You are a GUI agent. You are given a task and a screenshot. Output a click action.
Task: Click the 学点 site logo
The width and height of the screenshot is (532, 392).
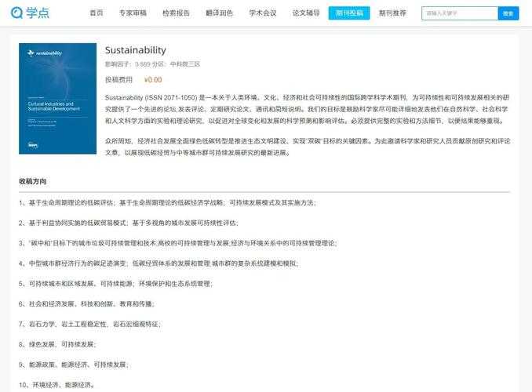pos(30,13)
